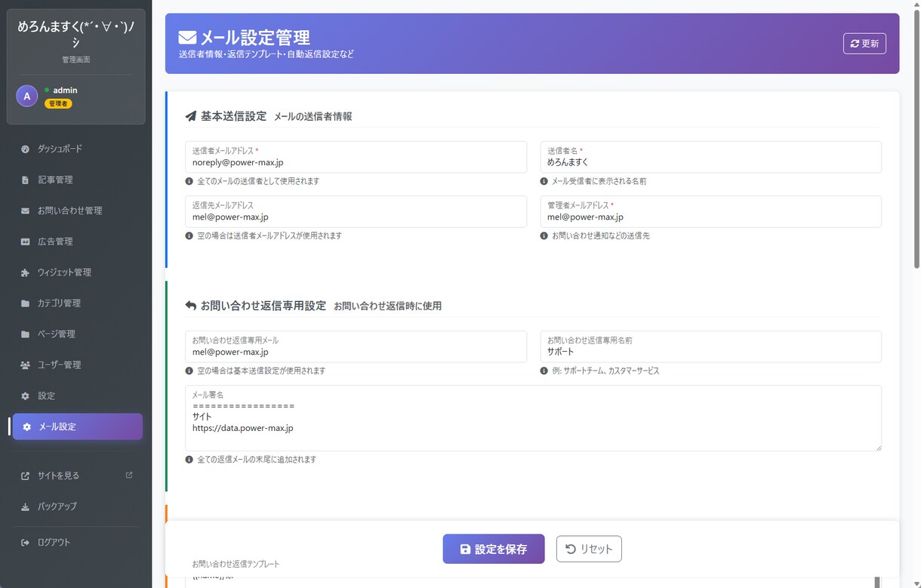Click the external link icon left of サイトを見る

25,476
